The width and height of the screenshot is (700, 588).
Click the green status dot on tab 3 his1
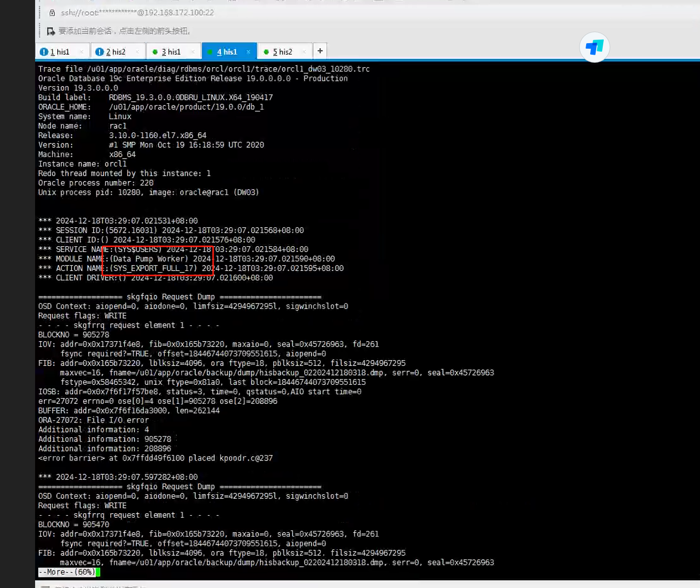pos(155,52)
